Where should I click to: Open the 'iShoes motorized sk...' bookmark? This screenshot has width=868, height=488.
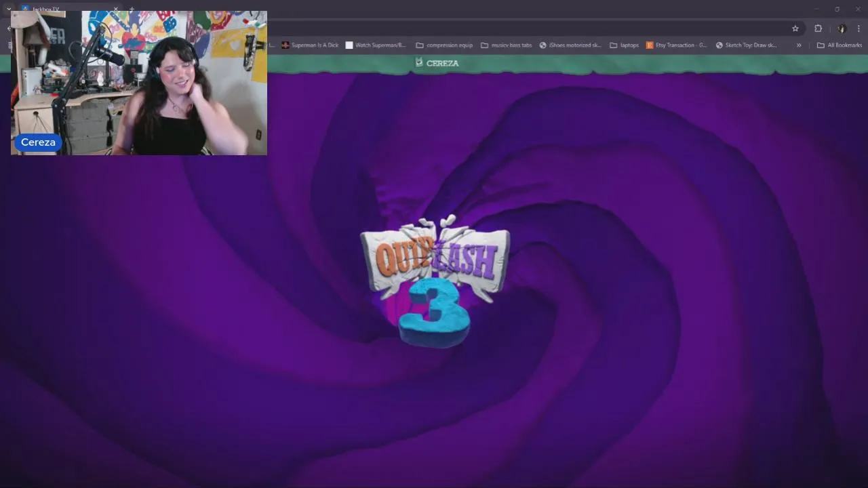click(570, 45)
